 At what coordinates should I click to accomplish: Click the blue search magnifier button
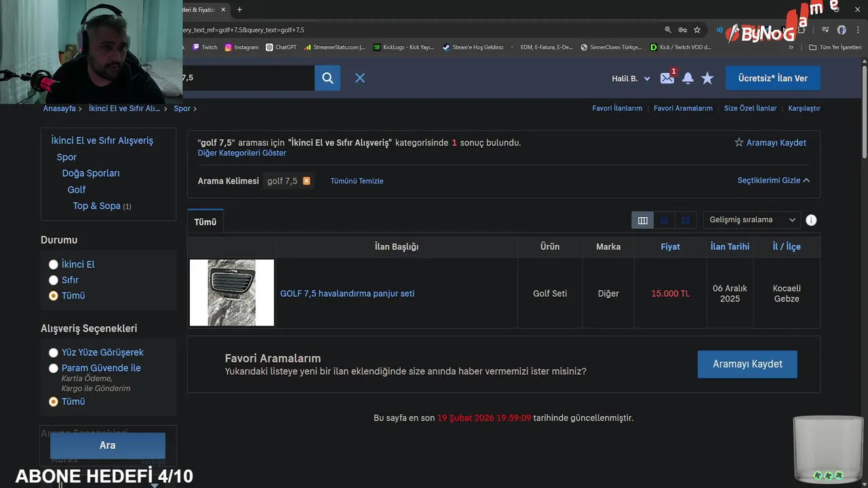point(328,78)
